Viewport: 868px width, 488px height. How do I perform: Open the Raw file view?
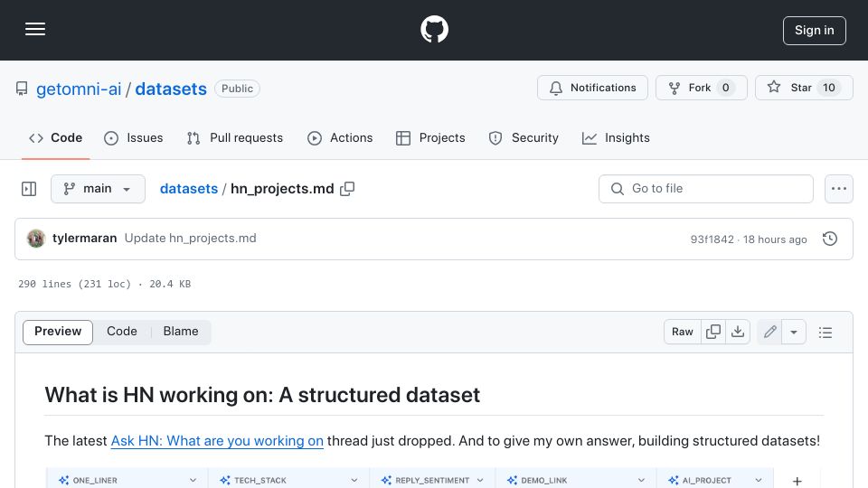click(x=682, y=332)
